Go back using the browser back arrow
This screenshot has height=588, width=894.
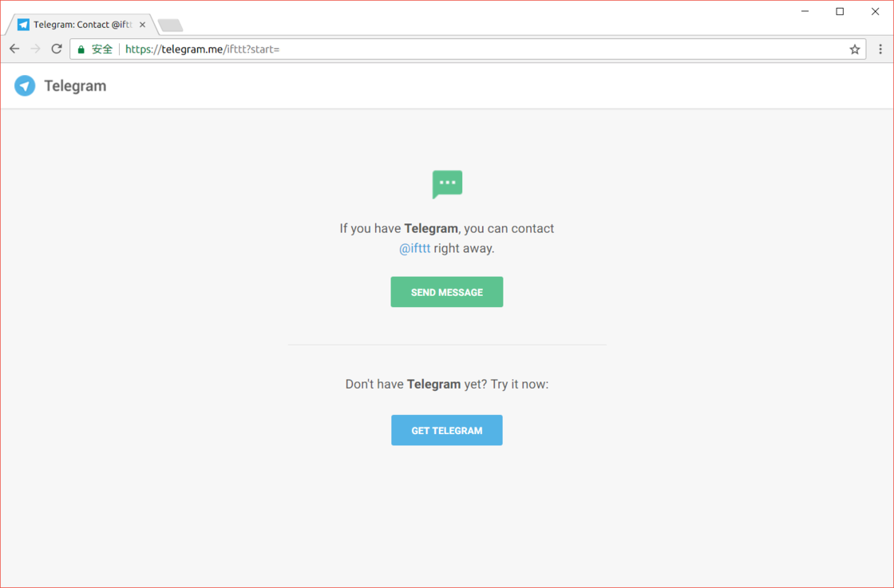point(14,49)
